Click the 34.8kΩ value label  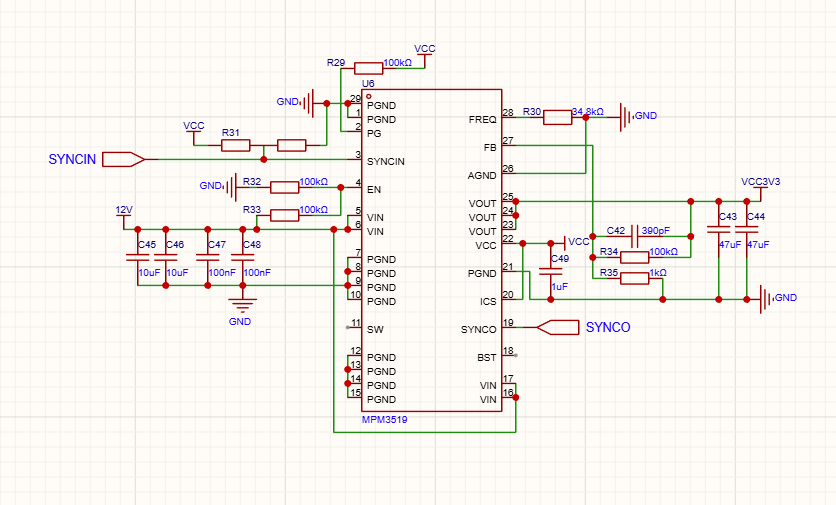pos(587,111)
